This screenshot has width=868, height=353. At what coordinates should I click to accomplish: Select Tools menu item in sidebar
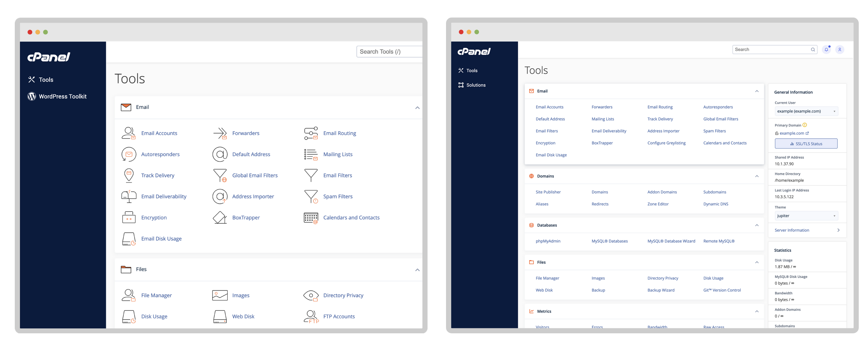pyautogui.click(x=471, y=70)
